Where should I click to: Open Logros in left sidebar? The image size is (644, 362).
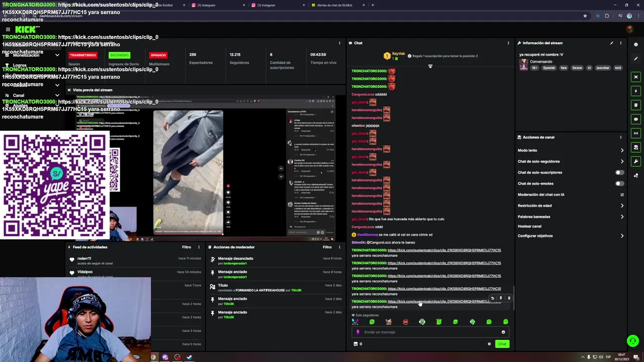coord(20,65)
